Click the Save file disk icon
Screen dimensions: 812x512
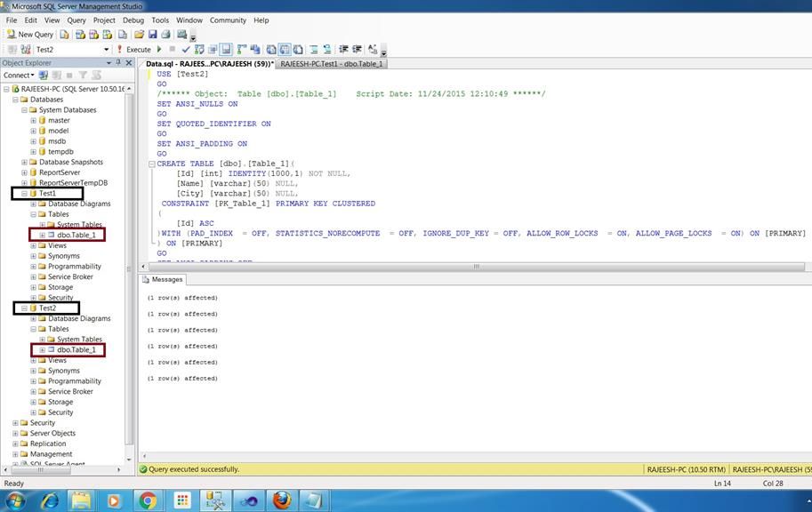pos(152,35)
